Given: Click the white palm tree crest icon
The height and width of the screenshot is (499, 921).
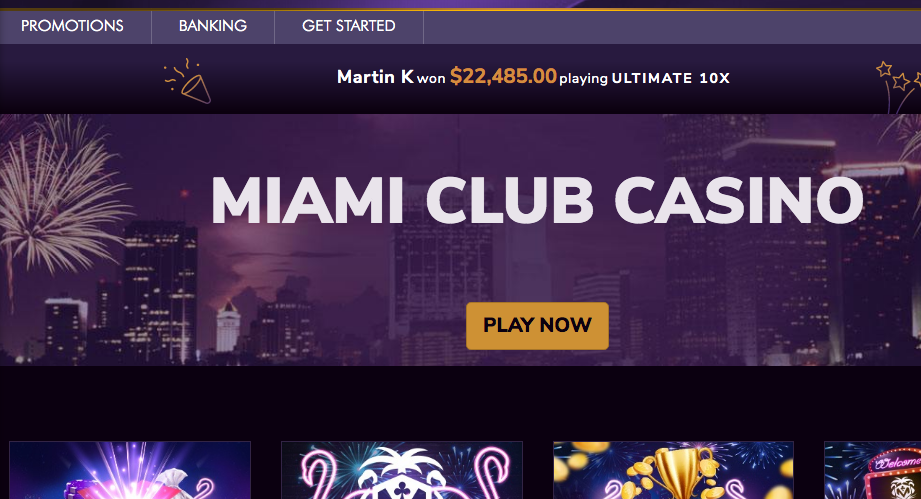Looking at the screenshot, I should pyautogui.click(x=401, y=473).
